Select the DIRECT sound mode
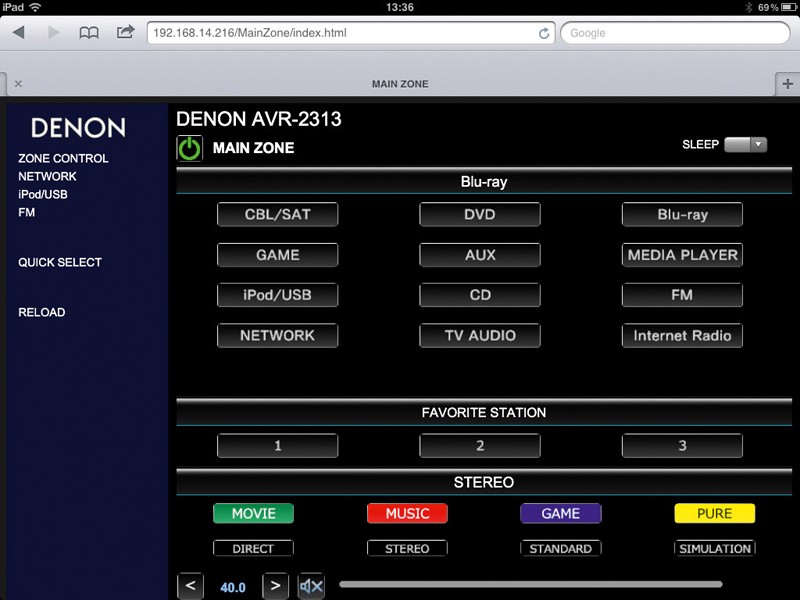Screen dimensions: 800x600 click(x=254, y=548)
